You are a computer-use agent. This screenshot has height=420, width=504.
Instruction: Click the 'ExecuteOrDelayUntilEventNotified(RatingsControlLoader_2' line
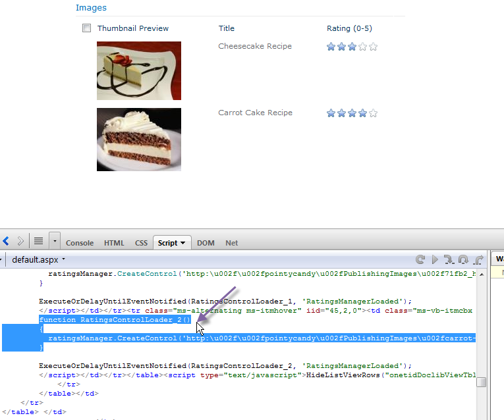(x=225, y=366)
